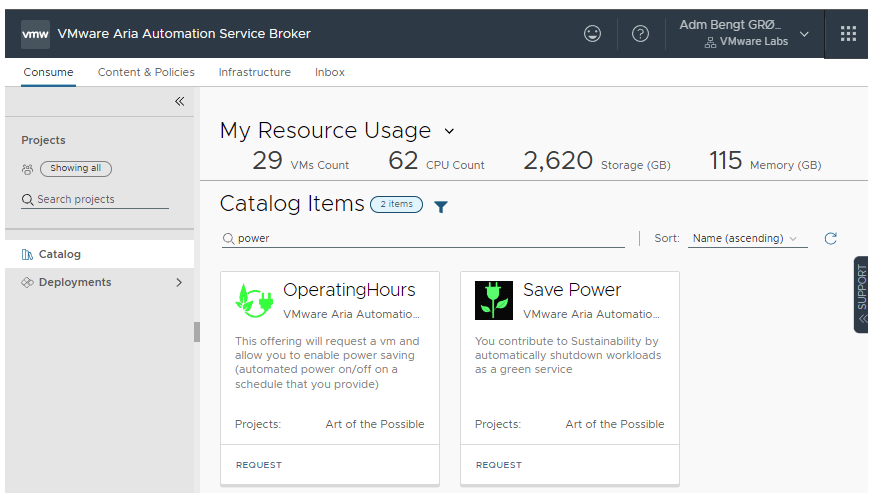Viewport: 881px width, 503px height.
Task: Focus the Search projects field
Action: 95,200
